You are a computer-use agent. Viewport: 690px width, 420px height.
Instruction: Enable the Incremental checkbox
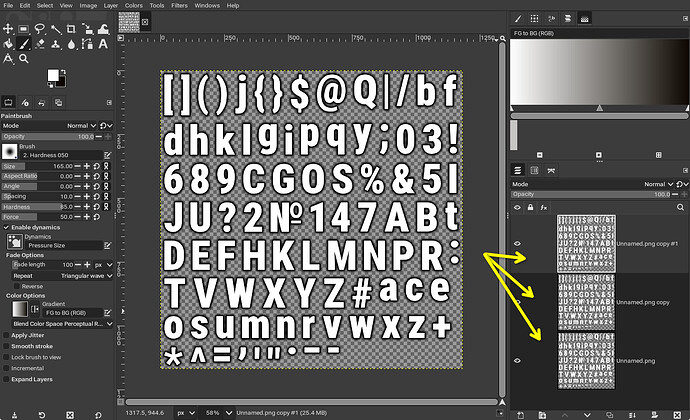pos(6,368)
